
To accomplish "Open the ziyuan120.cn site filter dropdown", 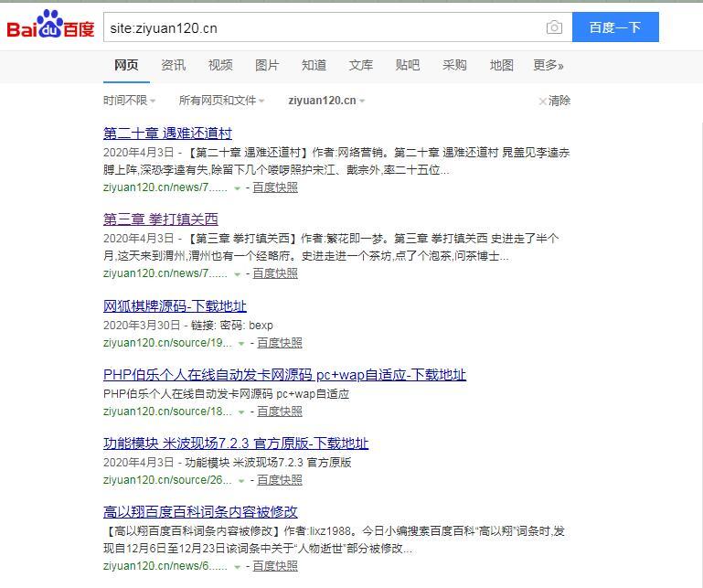I will click(326, 101).
